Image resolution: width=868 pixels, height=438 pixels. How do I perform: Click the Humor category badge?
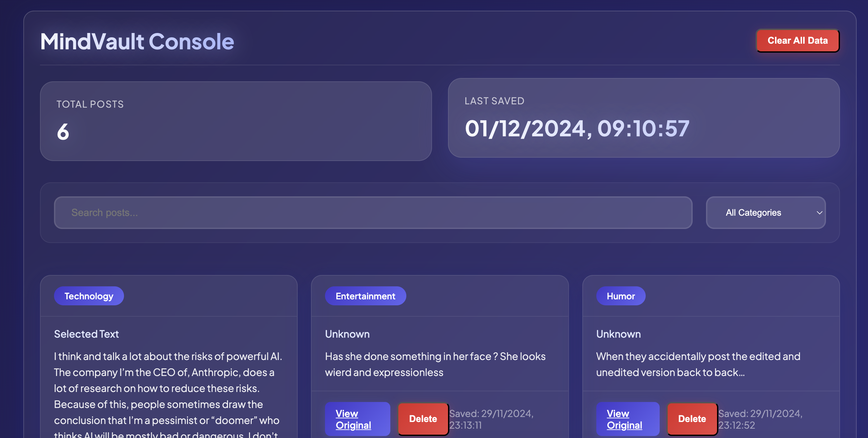click(621, 296)
